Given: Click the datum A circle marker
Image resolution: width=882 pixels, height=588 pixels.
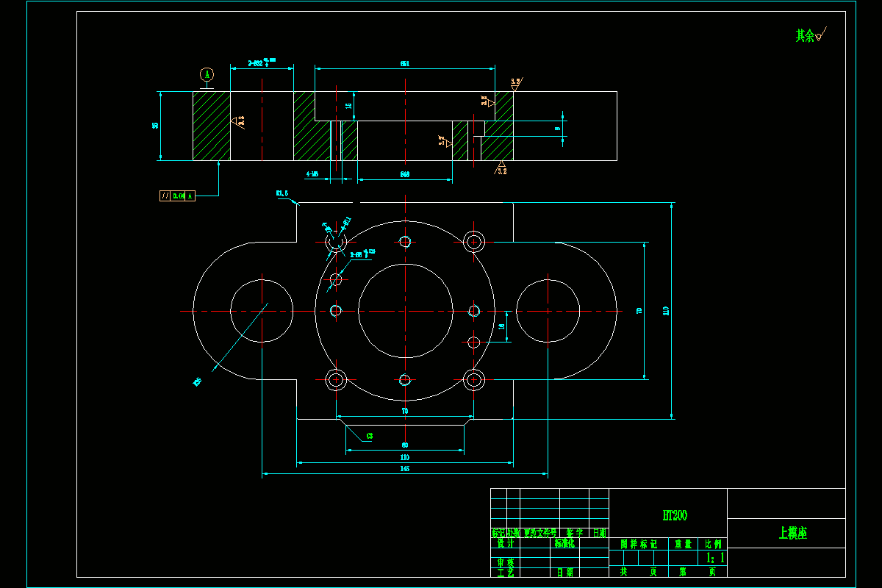Looking at the screenshot, I should coord(207,74).
